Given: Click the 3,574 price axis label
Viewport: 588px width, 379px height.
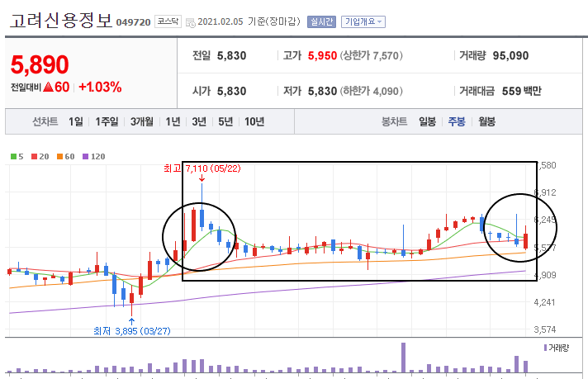Looking at the screenshot, I should 545,329.
